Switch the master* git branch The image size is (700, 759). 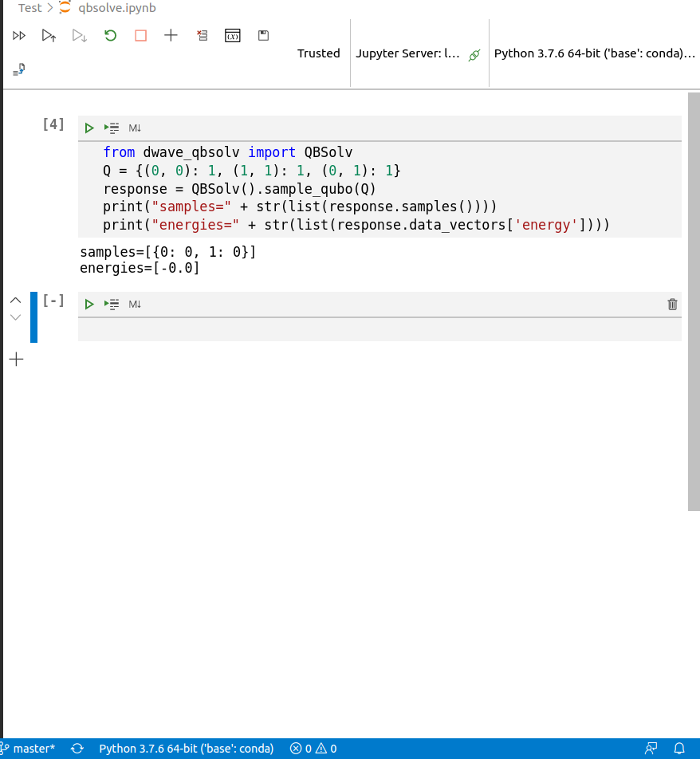click(28, 749)
